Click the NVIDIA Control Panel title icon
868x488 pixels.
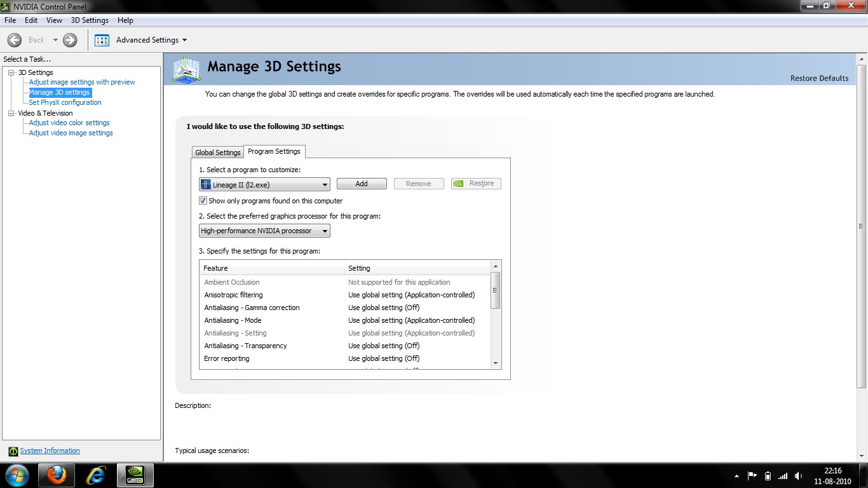click(x=6, y=6)
